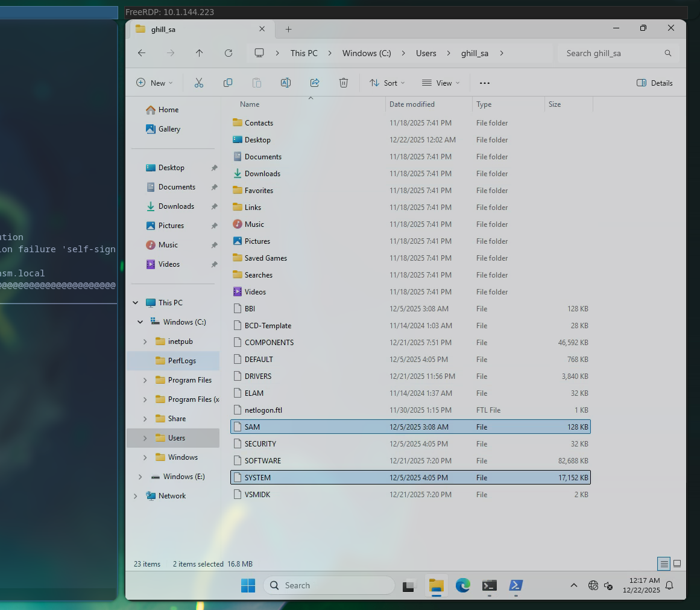Viewport: 700px width, 610px height.
Task: Open the See more ellipsis menu
Action: click(x=485, y=83)
